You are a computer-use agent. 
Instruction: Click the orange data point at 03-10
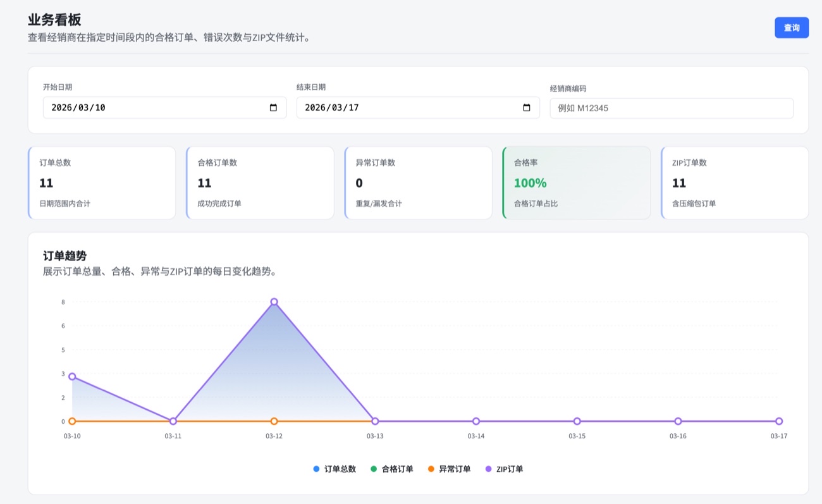[72, 421]
